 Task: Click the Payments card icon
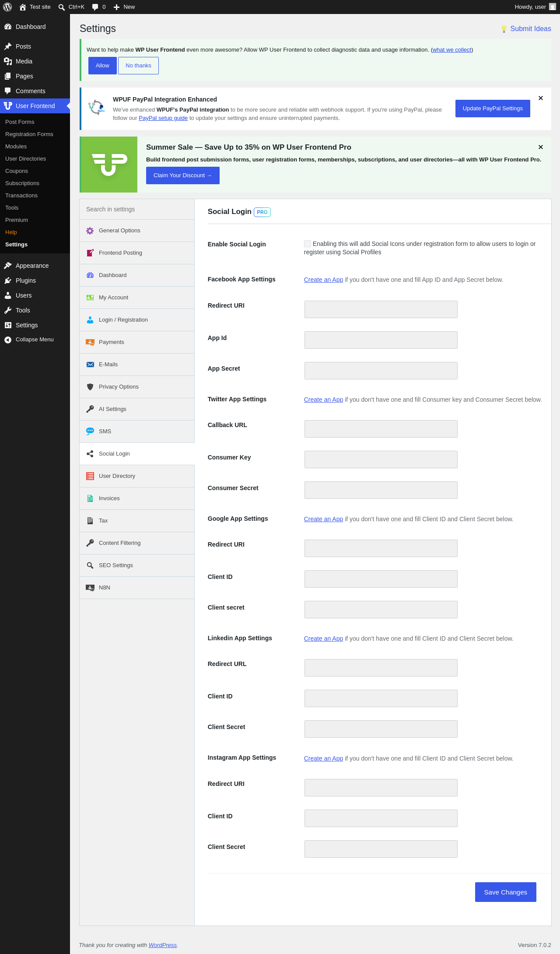point(90,342)
